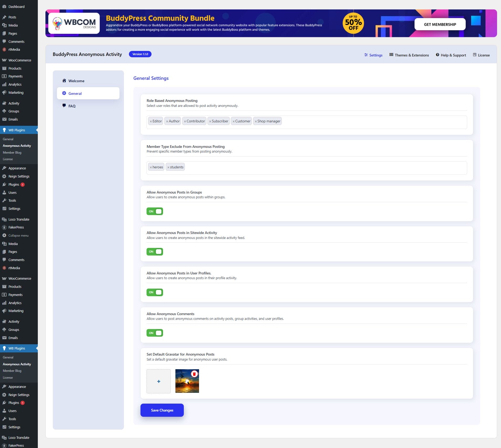Remove the Shop manager role tag
501x448 pixels.
click(x=255, y=121)
